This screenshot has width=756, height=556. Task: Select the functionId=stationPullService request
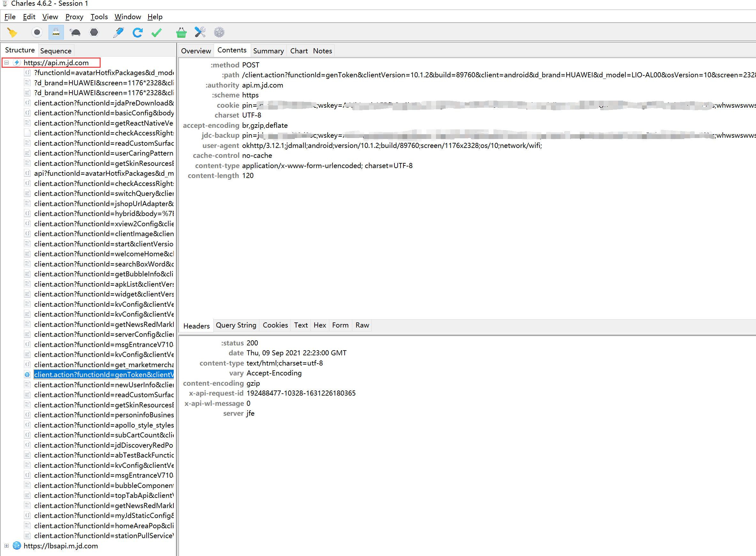click(103, 536)
